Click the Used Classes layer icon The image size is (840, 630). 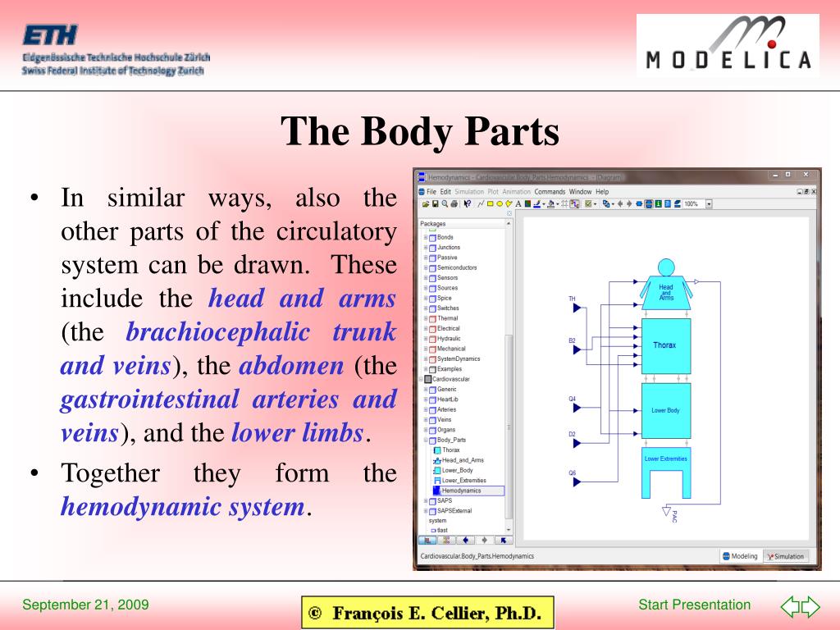click(677, 203)
